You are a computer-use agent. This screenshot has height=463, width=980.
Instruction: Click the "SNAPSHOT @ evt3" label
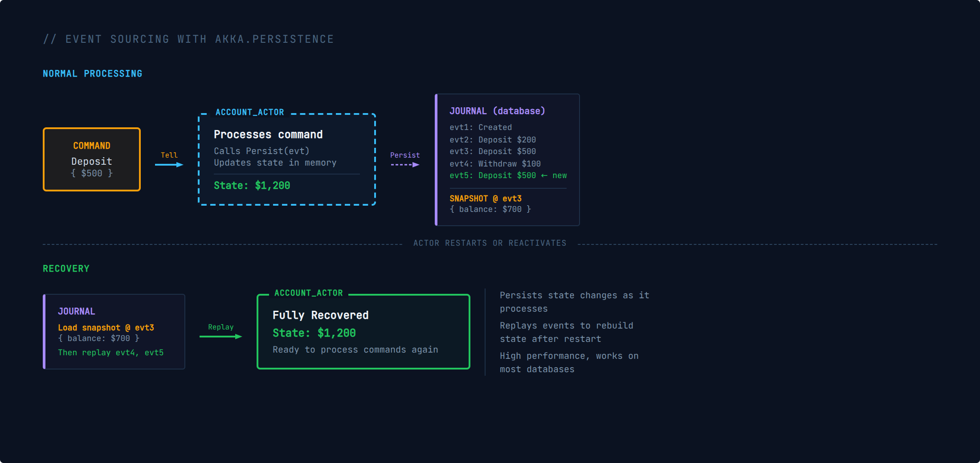click(x=486, y=199)
